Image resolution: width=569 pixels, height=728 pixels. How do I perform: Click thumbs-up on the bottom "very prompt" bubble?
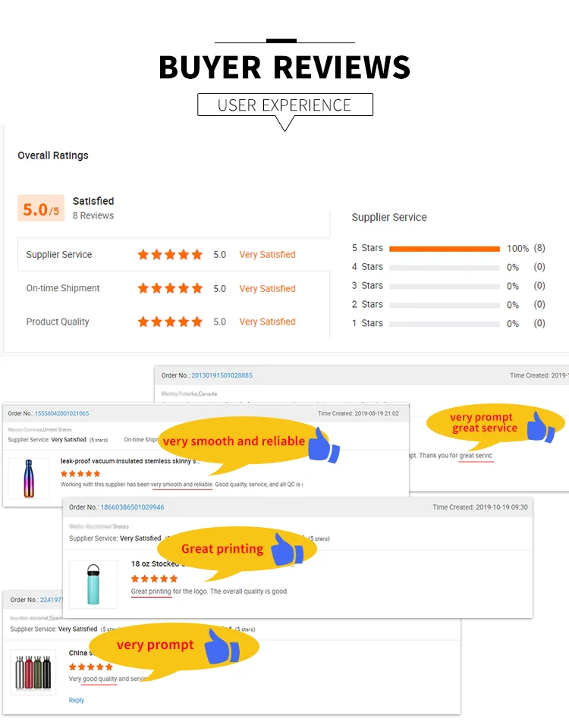(x=222, y=645)
